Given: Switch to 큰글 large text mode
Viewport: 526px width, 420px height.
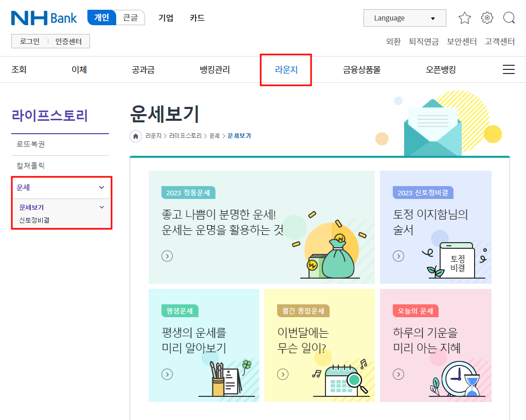Looking at the screenshot, I should (x=131, y=17).
